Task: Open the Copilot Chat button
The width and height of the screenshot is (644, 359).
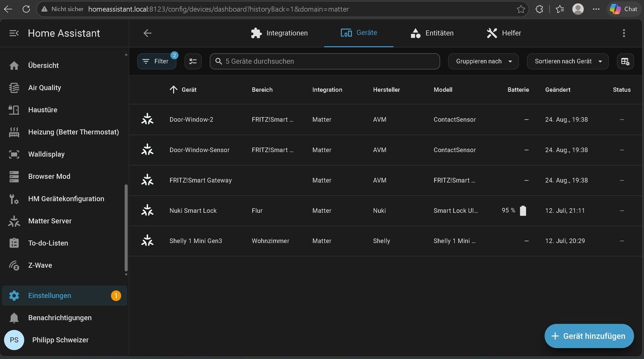Action: coord(623,9)
